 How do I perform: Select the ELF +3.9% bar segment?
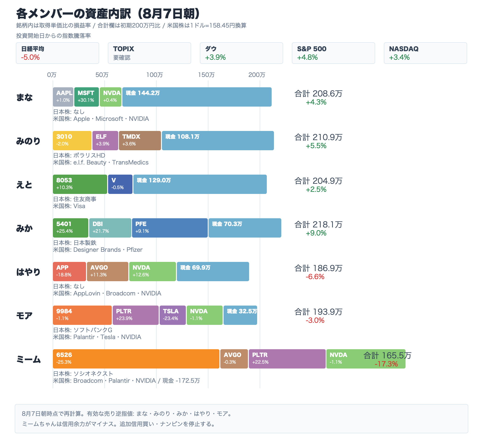[105, 141]
